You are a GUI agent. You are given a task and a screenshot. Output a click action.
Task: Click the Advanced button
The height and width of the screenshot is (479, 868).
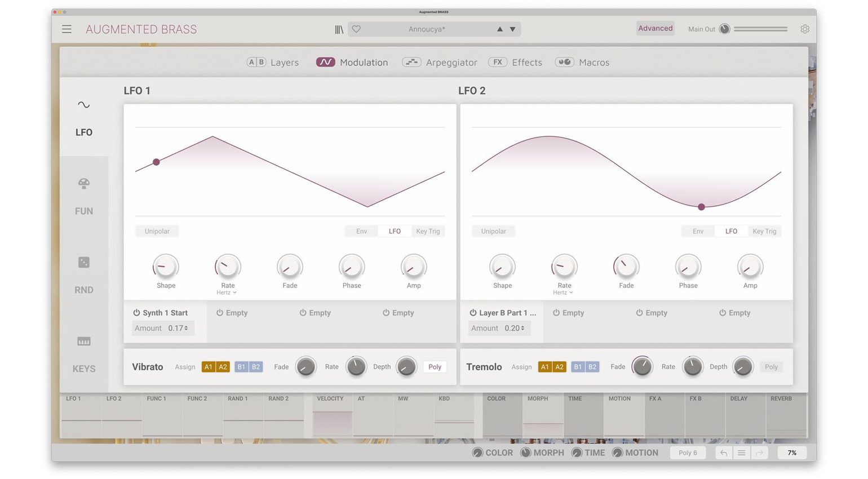[655, 29]
